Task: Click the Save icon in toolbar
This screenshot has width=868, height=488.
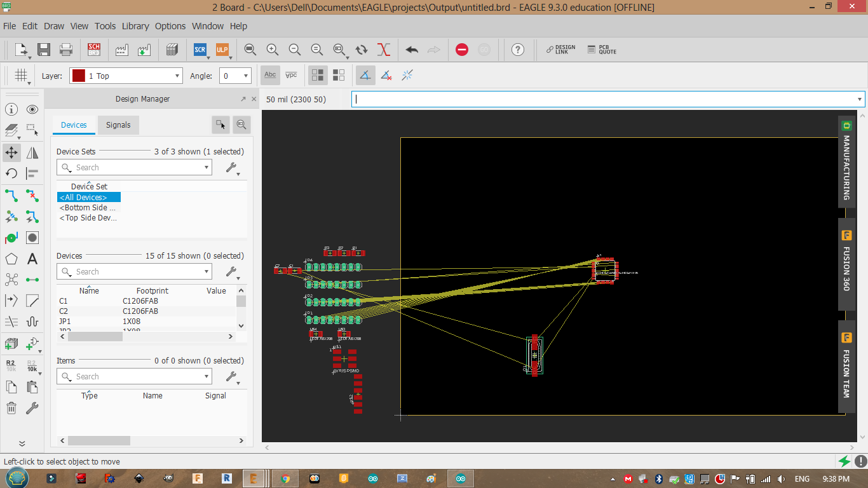Action: (x=44, y=50)
